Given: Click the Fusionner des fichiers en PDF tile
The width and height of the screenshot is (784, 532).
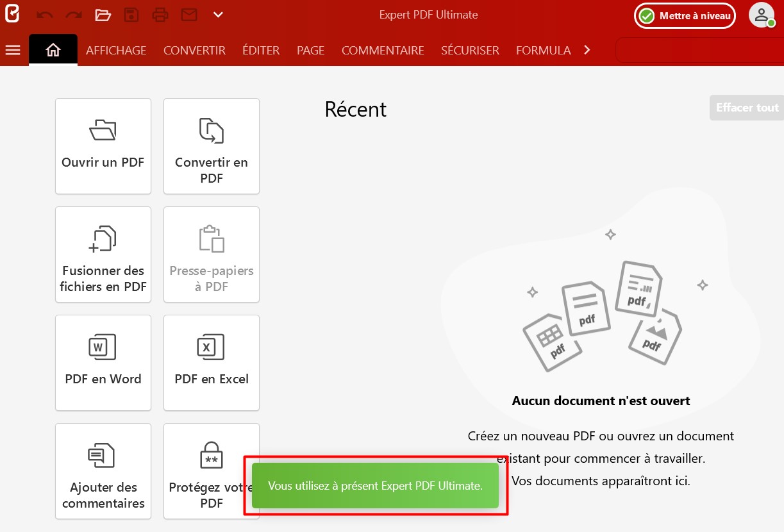Looking at the screenshot, I should click(103, 254).
